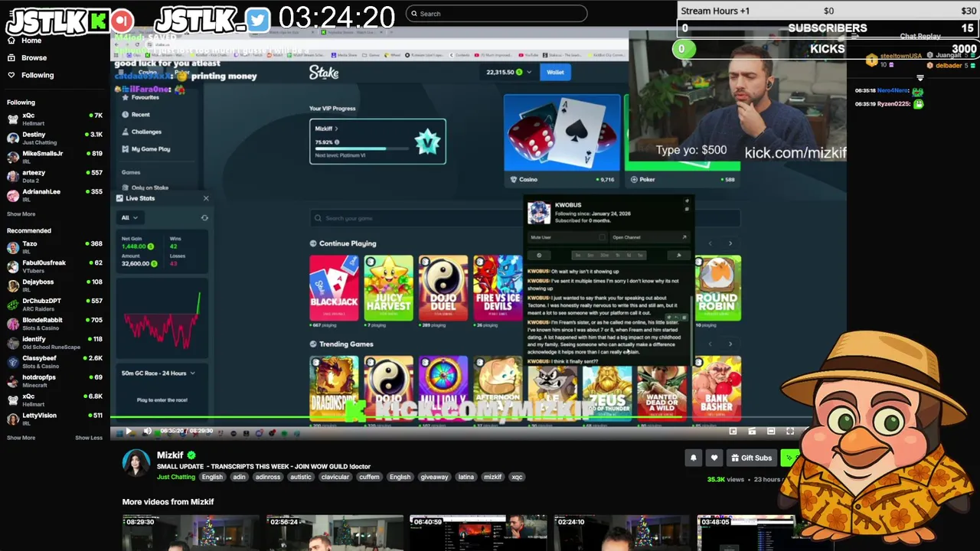Click the identify channel avatar
This screenshot has width=980, height=551.
coord(13,343)
